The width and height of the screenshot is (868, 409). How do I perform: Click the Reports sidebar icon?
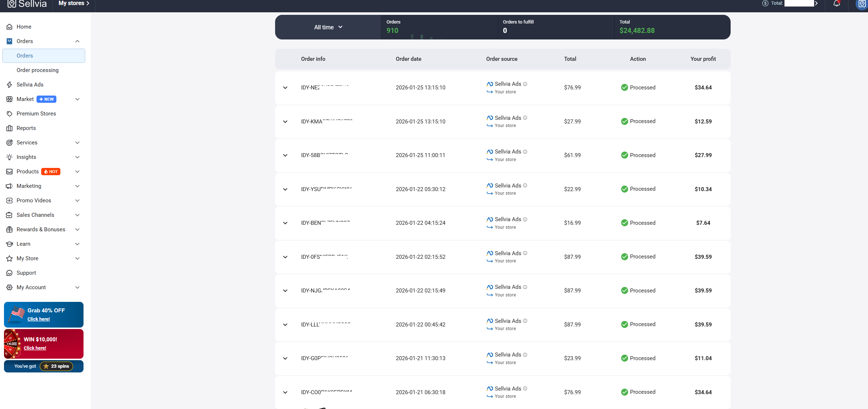point(9,128)
